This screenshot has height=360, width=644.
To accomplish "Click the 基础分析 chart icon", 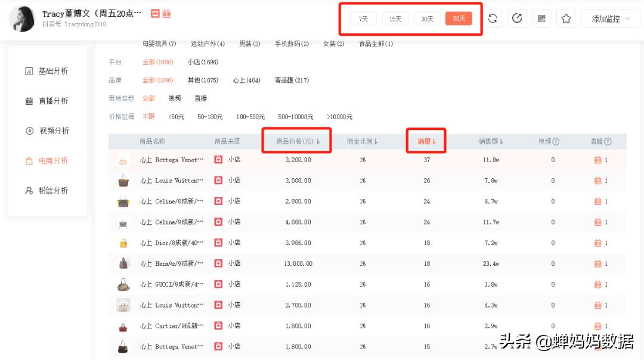I will (29, 72).
